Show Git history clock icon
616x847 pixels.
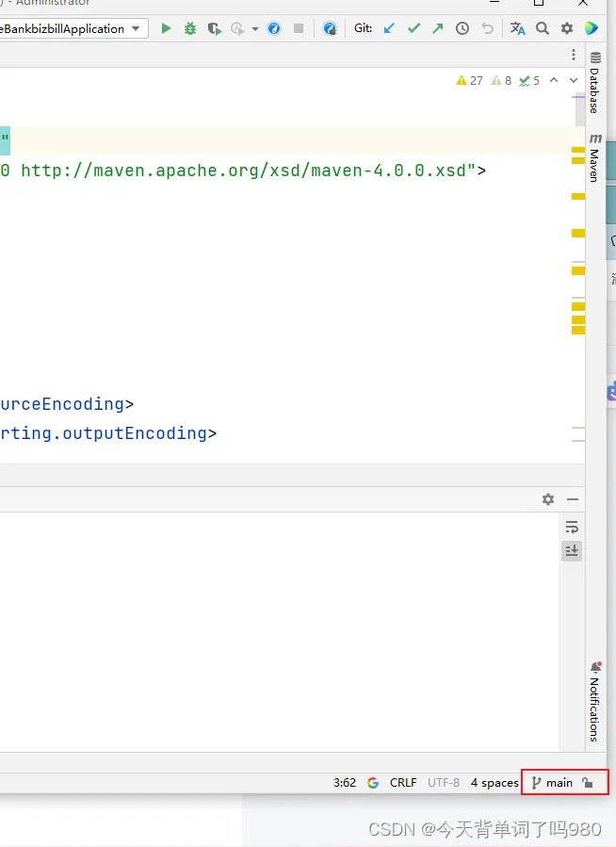click(x=462, y=28)
